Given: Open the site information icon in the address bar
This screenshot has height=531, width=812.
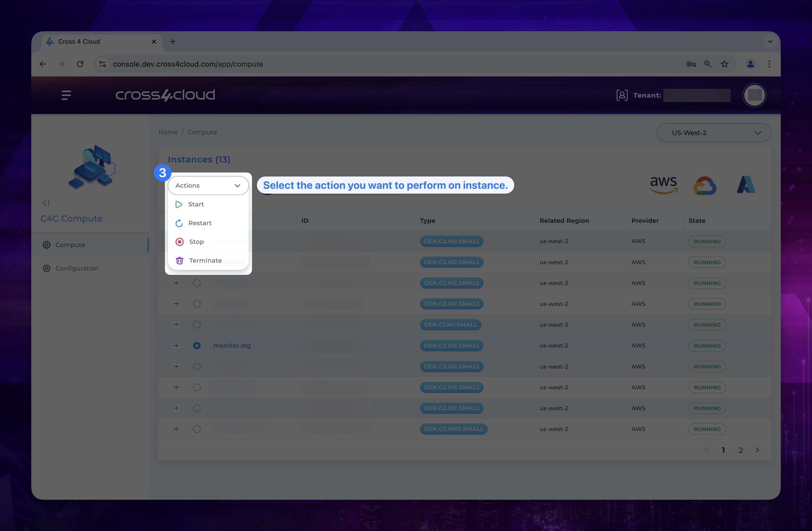Looking at the screenshot, I should (102, 64).
